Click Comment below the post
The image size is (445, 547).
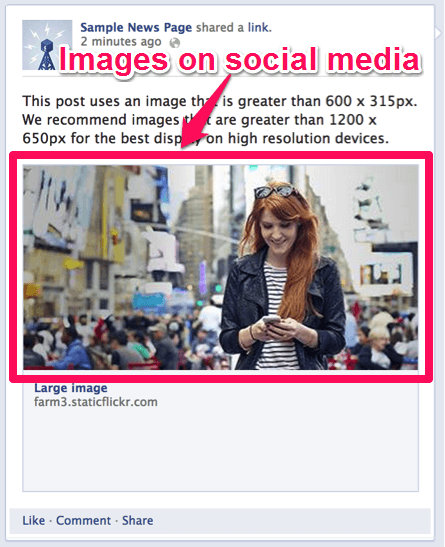(x=83, y=520)
